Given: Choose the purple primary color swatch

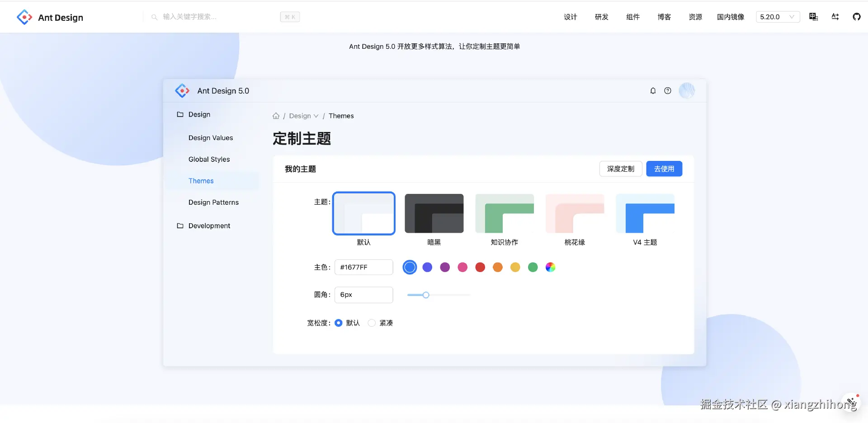Looking at the screenshot, I should point(445,267).
